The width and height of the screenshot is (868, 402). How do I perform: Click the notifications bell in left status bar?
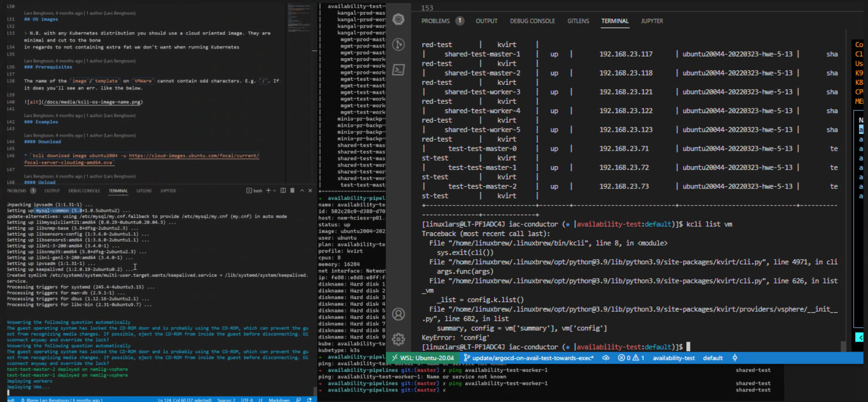309,399
